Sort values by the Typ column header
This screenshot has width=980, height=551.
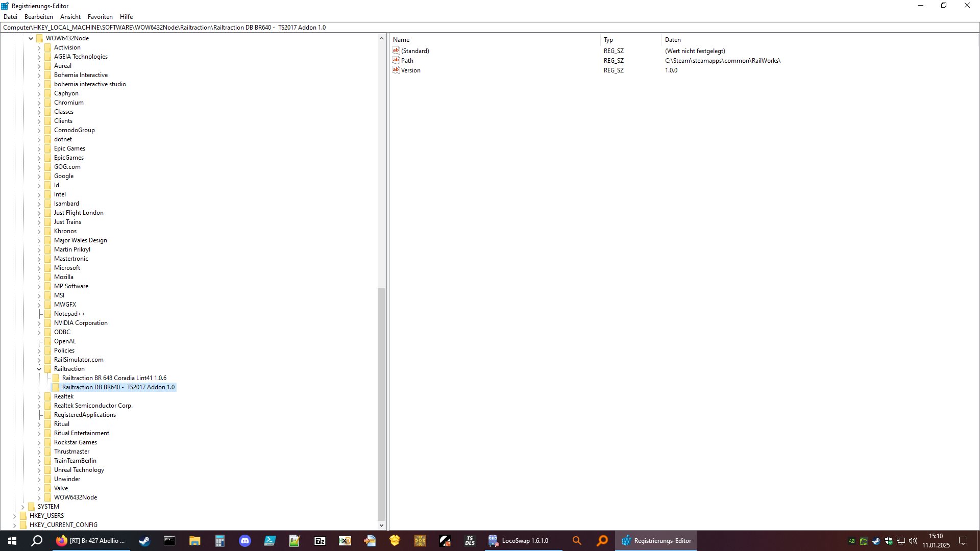click(608, 40)
